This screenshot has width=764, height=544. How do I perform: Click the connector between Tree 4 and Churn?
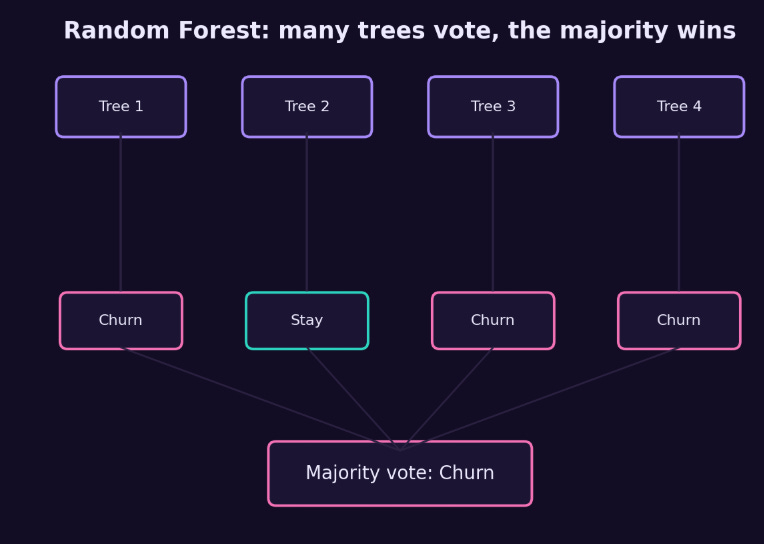click(679, 214)
